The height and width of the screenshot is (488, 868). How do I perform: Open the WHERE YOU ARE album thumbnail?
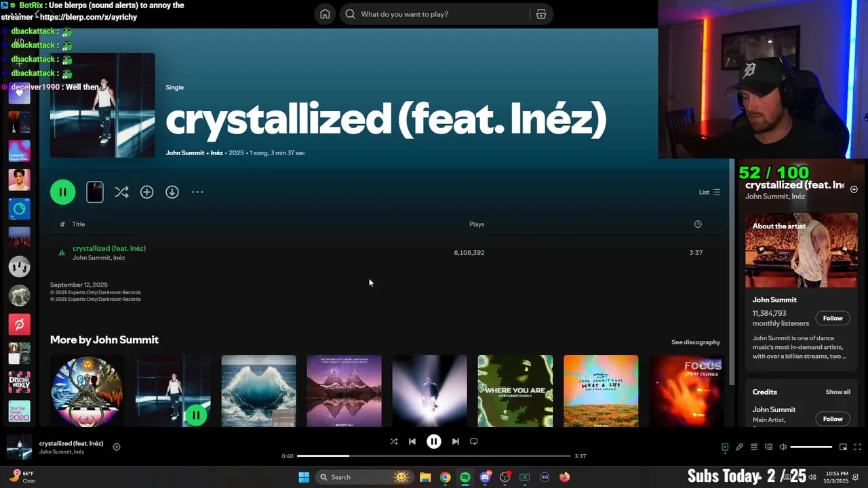515,391
